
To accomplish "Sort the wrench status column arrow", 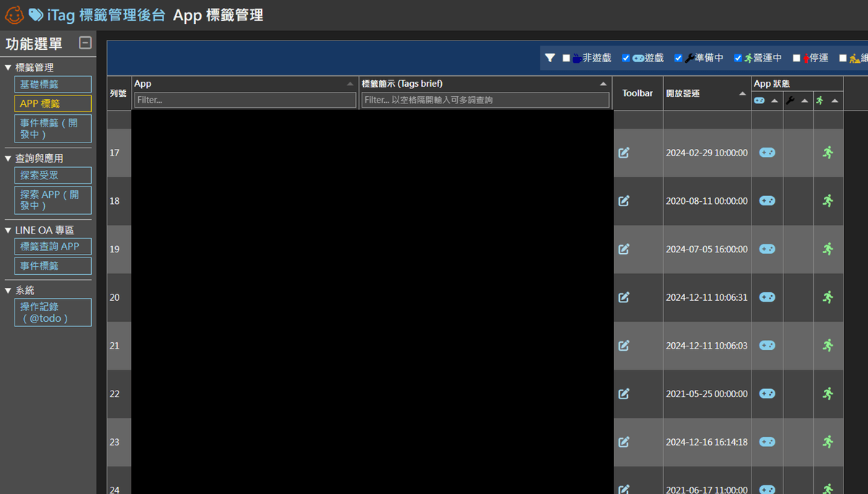I will tap(805, 101).
